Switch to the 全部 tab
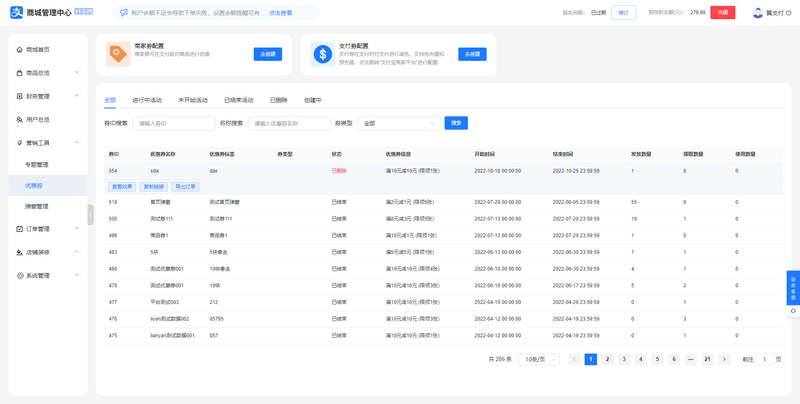Viewport: 800px width, 404px height. tap(110, 100)
